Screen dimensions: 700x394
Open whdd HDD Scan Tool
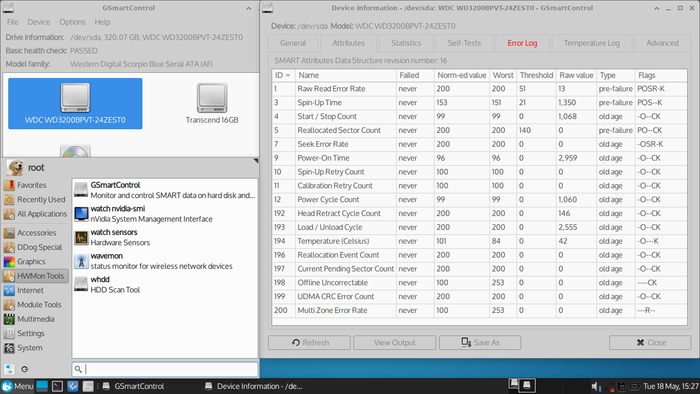[165, 285]
